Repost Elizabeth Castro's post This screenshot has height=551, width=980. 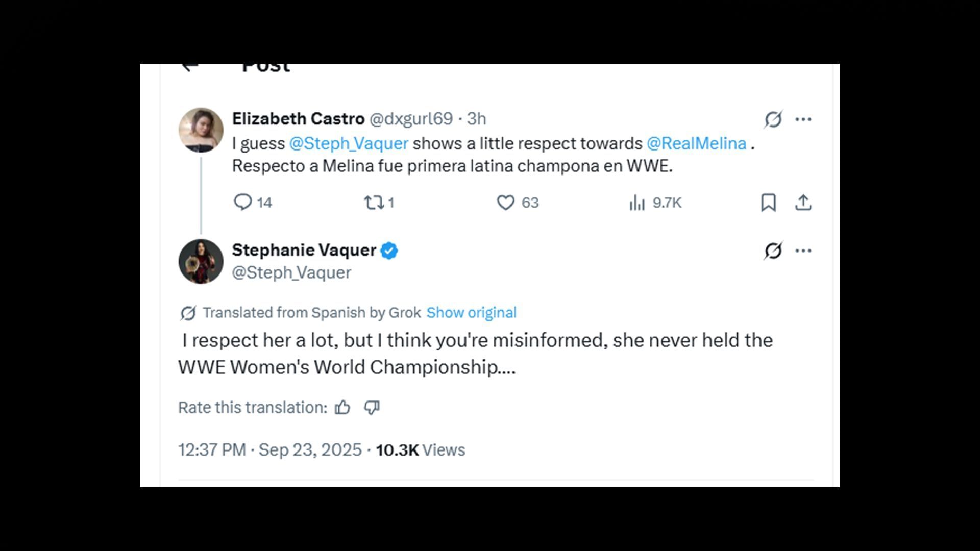point(374,203)
